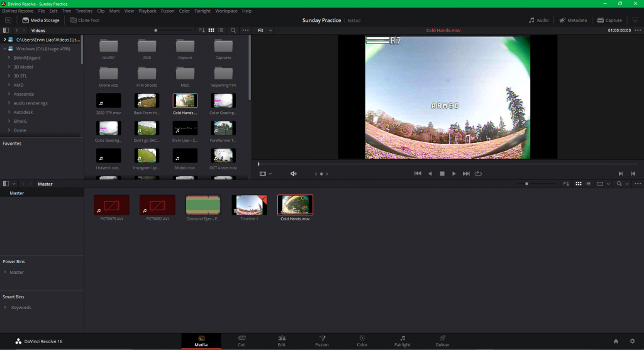
Task: Go back in media storage navigation
Action: pyautogui.click(x=17, y=30)
